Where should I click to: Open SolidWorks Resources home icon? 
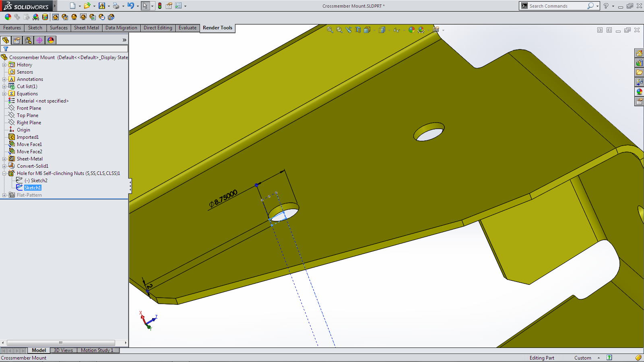point(639,53)
